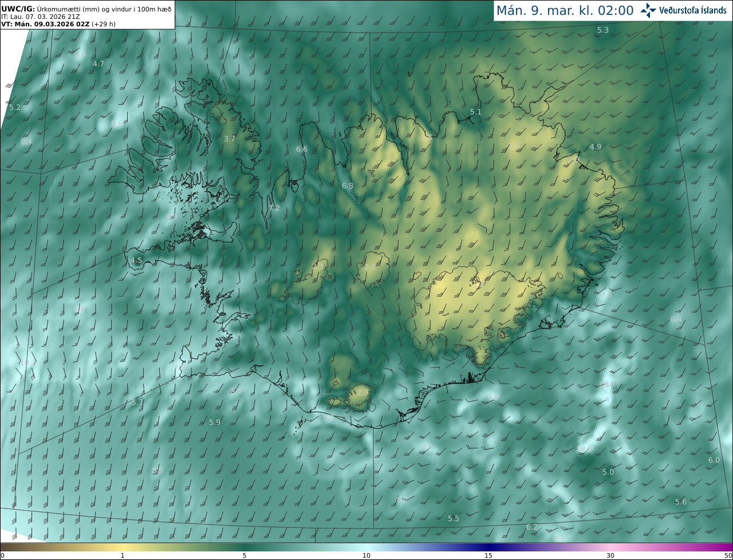Click the 5.3 value on the map
This screenshot has width=733, height=560.
pyautogui.click(x=603, y=30)
